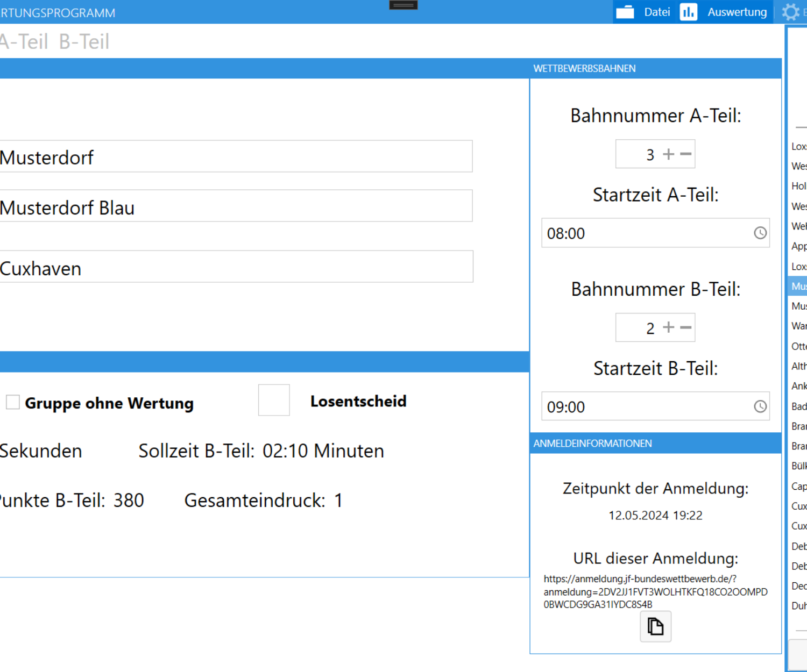The width and height of the screenshot is (807, 672).
Task: Click the Datei folder icon
Action: (625, 12)
